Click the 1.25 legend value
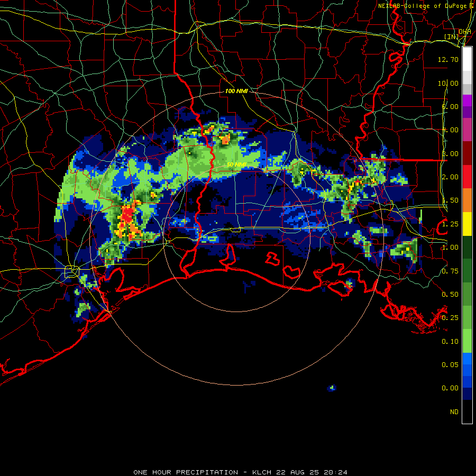This screenshot has height=476, width=476. click(450, 224)
